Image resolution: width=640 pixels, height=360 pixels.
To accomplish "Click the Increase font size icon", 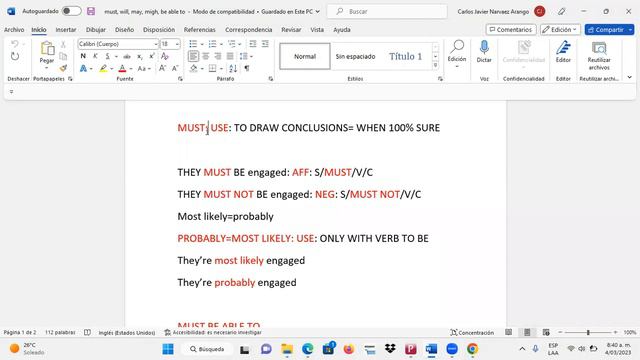I will [x=162, y=68].
